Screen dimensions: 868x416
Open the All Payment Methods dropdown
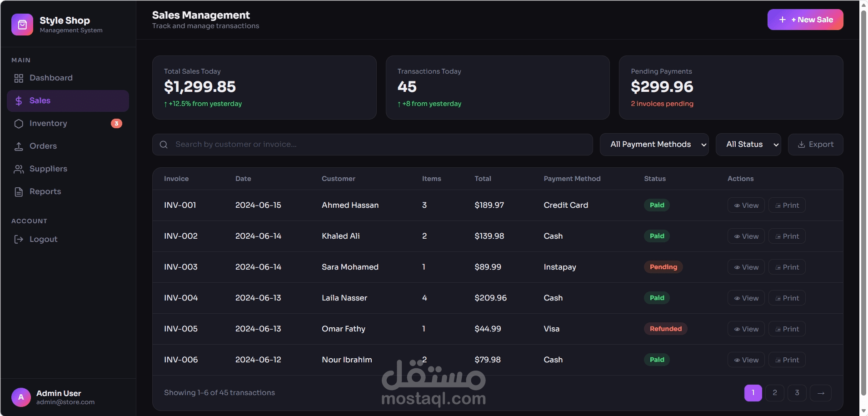[x=654, y=145]
